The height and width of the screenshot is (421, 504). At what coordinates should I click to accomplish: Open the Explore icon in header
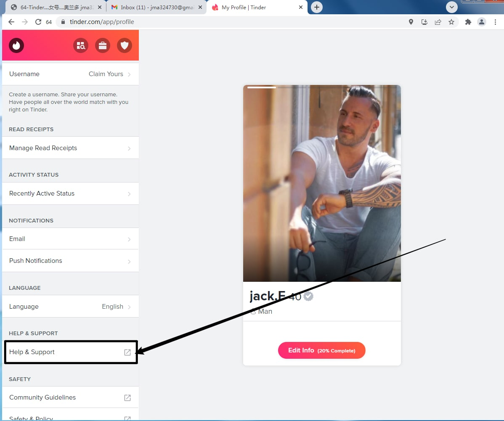[80, 45]
